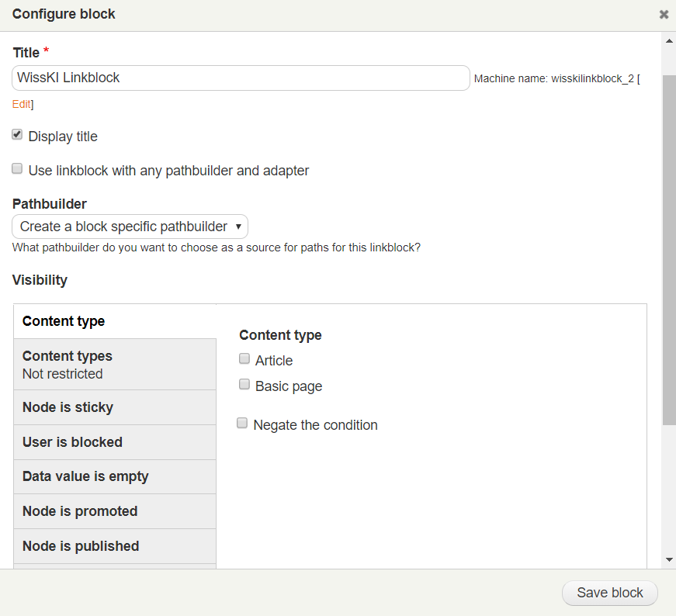
Task: Enable linkblock with any pathbuilder and adapter
Action: [17, 169]
